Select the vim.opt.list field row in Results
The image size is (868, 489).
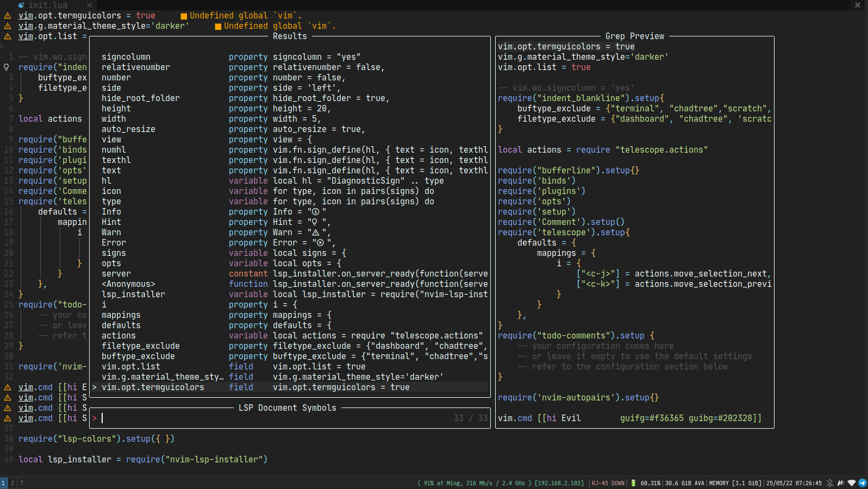pyautogui.click(x=291, y=367)
